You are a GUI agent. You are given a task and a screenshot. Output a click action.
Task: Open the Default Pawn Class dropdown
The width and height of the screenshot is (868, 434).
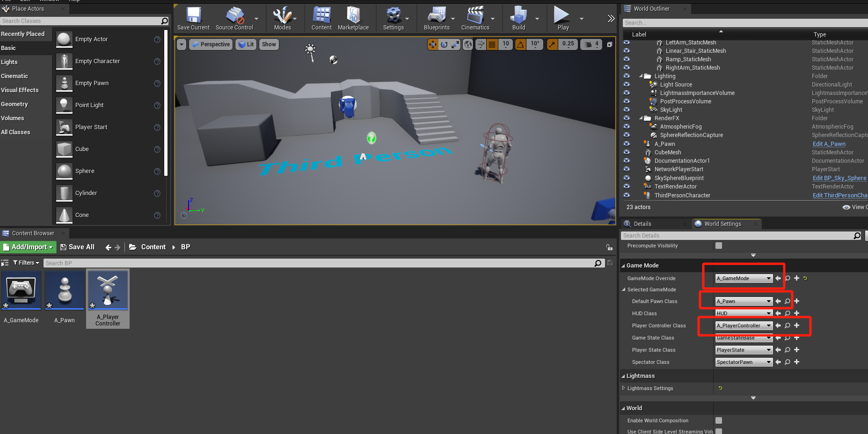pyautogui.click(x=744, y=301)
